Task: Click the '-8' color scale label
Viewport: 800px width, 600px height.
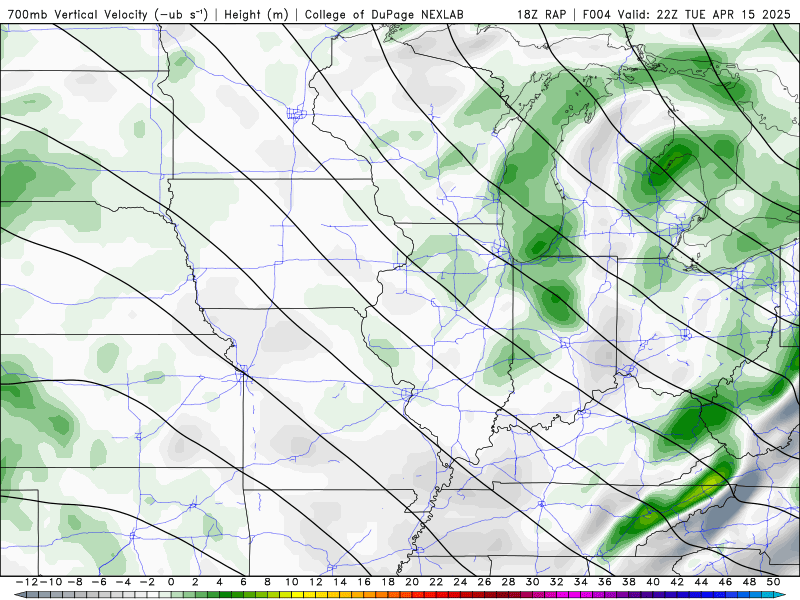Action: click(x=74, y=582)
